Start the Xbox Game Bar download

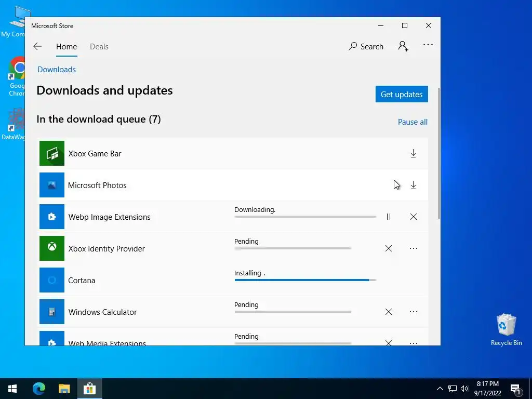[x=413, y=153]
